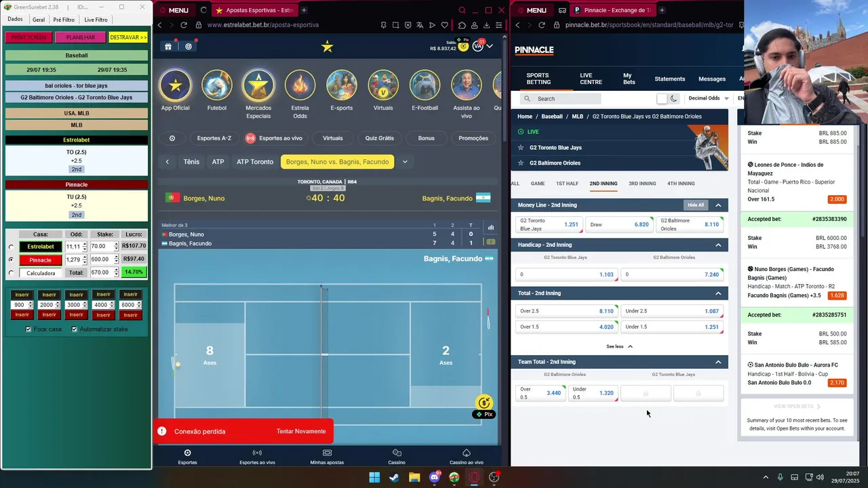Viewport: 868px width, 488px height.
Task: Open Cassino bottom navigation icon
Action: pyautogui.click(x=397, y=453)
